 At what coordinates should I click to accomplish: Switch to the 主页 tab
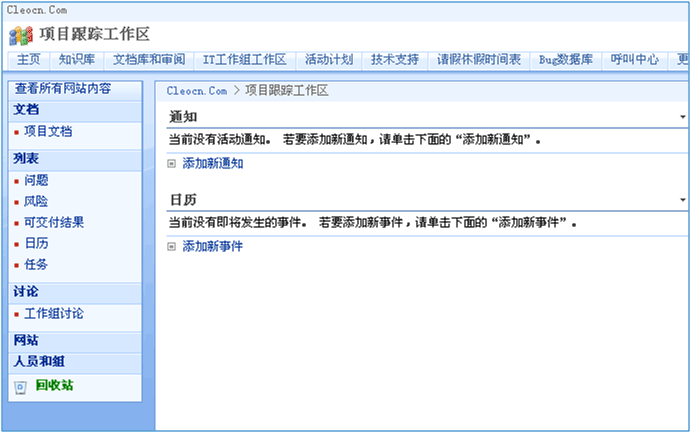pos(28,60)
